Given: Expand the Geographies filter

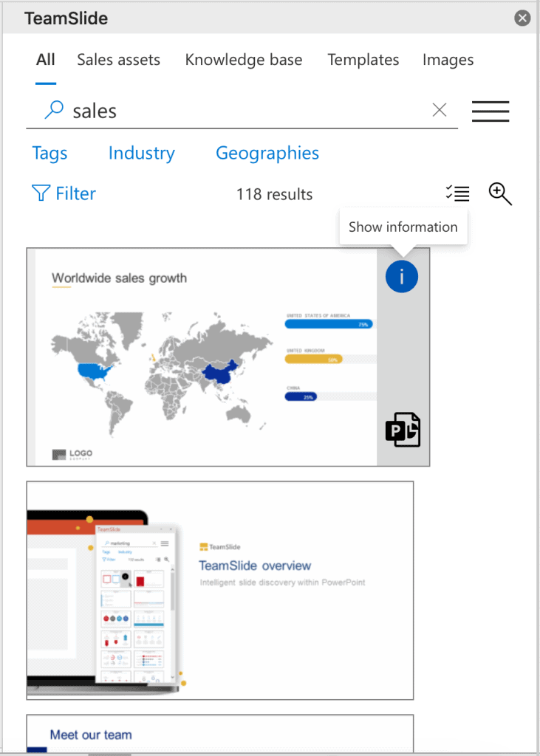Looking at the screenshot, I should (267, 153).
